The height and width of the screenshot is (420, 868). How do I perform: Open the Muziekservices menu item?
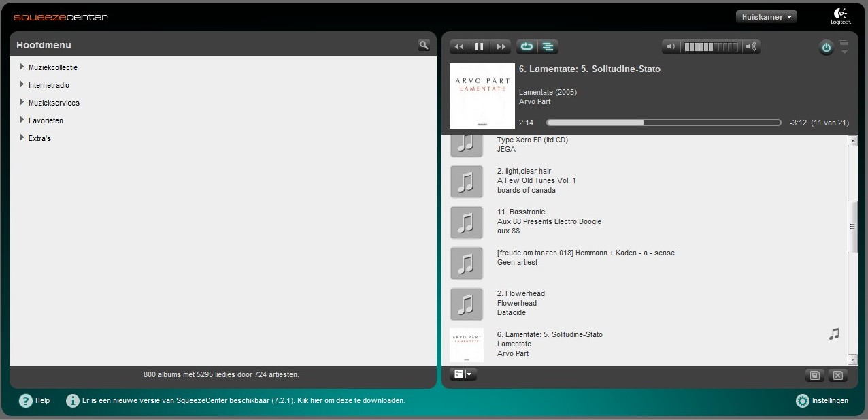(54, 103)
